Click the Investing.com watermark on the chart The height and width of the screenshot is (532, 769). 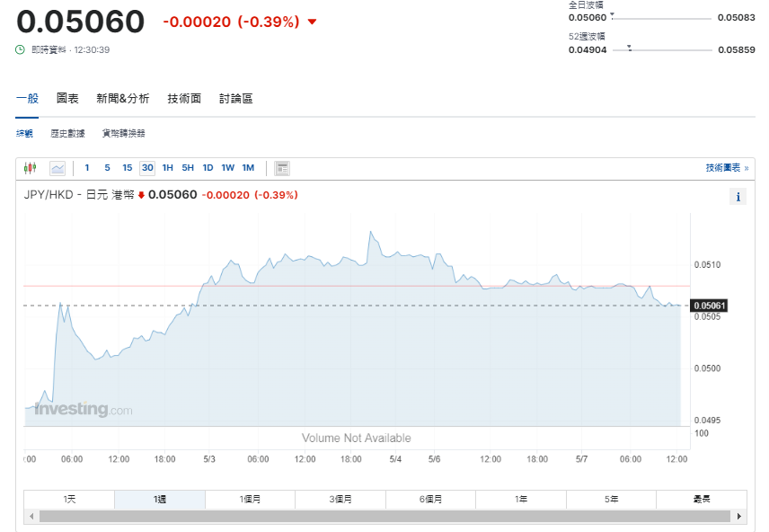[81, 409]
